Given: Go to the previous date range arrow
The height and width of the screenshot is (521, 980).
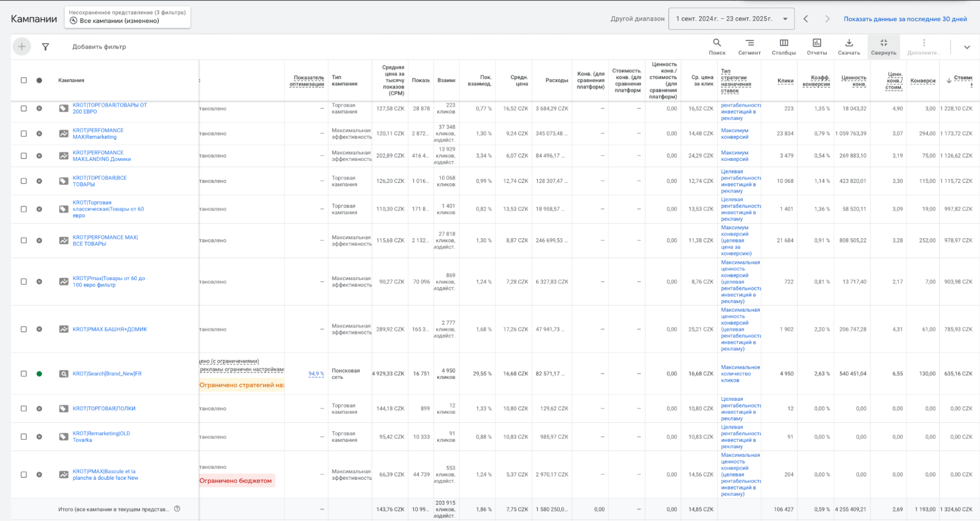Looking at the screenshot, I should pyautogui.click(x=806, y=19).
